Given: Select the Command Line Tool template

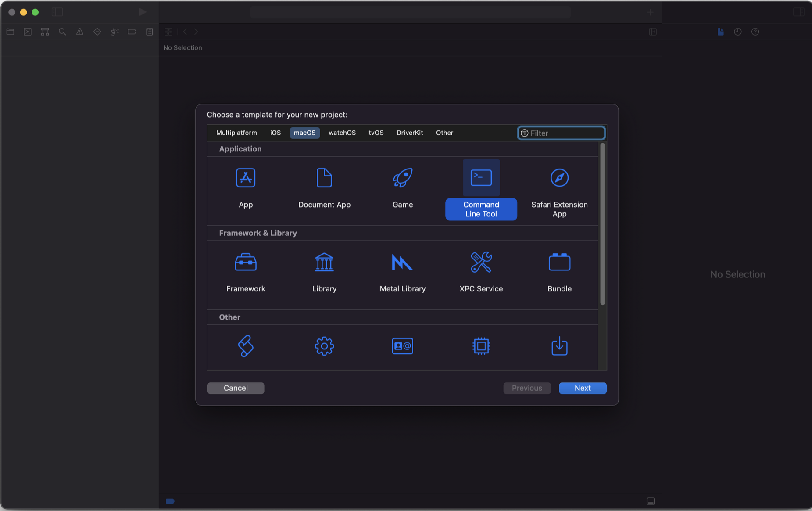Looking at the screenshot, I should tap(481, 190).
